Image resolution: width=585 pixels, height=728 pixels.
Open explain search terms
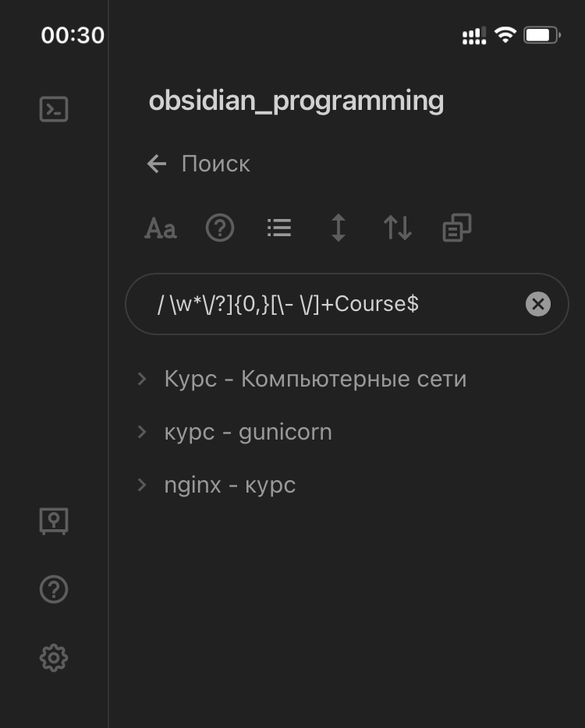coord(219,228)
